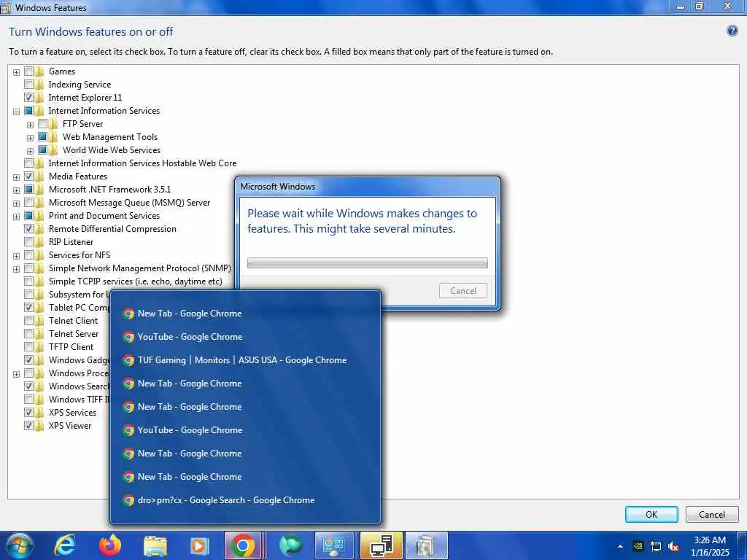Uncheck Remote Differential Compression checkbox

pos(28,229)
